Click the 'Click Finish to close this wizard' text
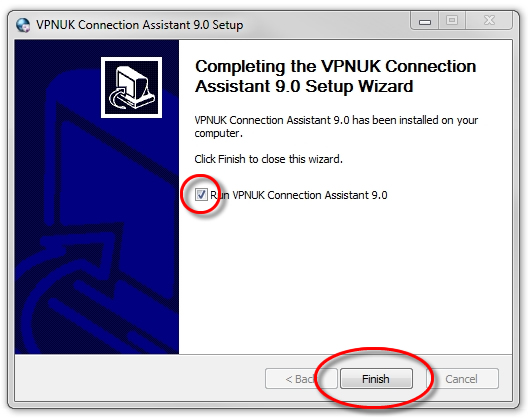Viewport: 531px width, 419px height. click(269, 159)
